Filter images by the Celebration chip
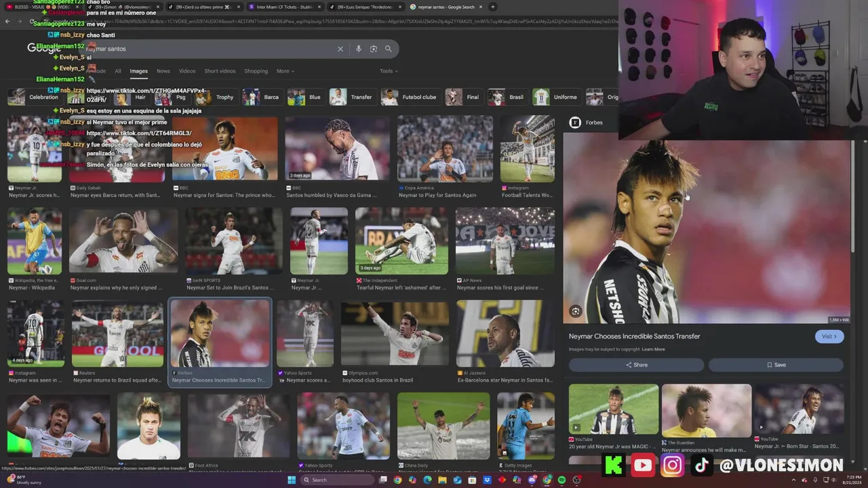This screenshot has width=868, height=488. 35,97
